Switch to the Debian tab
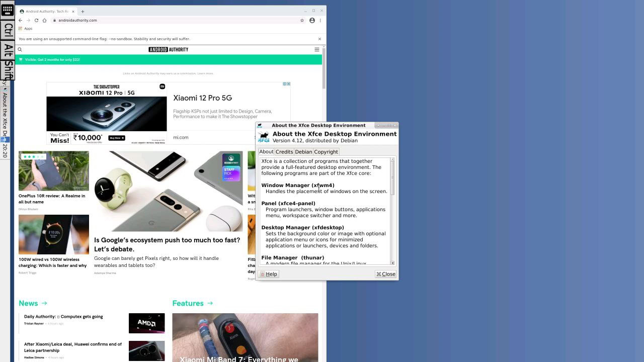 (303, 152)
